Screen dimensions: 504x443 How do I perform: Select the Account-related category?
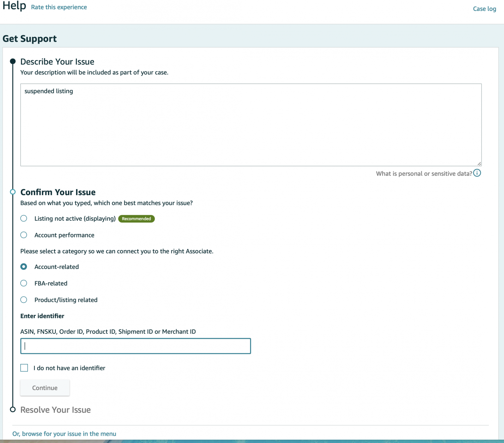tap(24, 266)
